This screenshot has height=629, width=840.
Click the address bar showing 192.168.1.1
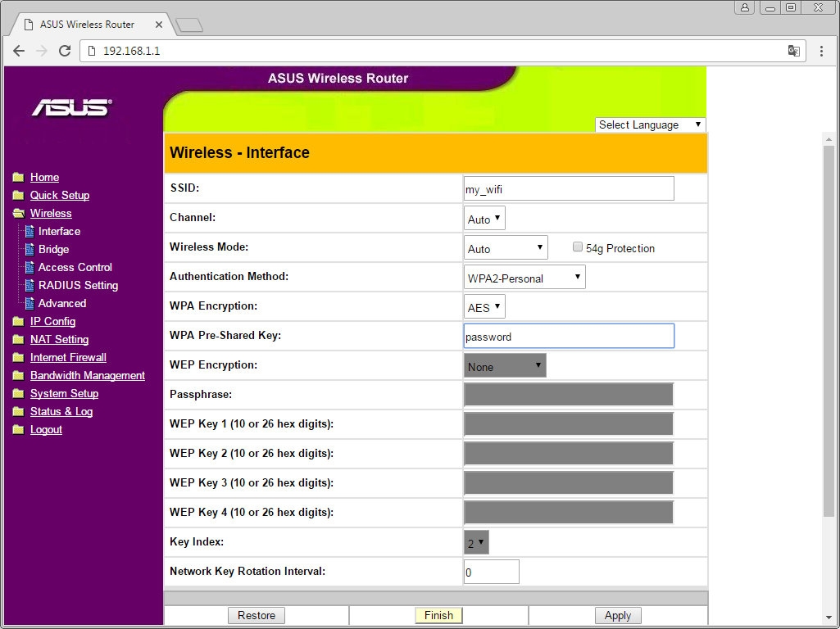tap(443, 51)
